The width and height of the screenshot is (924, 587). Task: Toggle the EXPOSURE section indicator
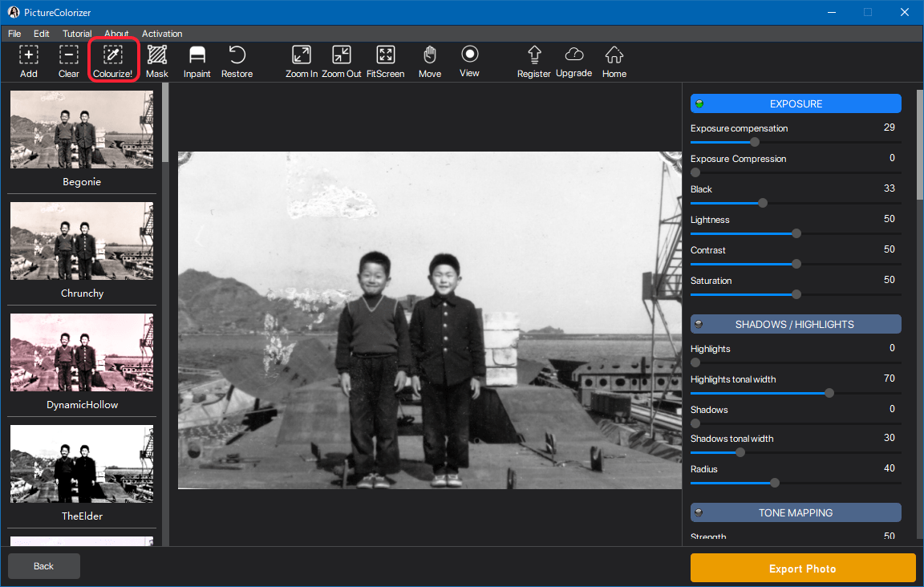coord(699,103)
